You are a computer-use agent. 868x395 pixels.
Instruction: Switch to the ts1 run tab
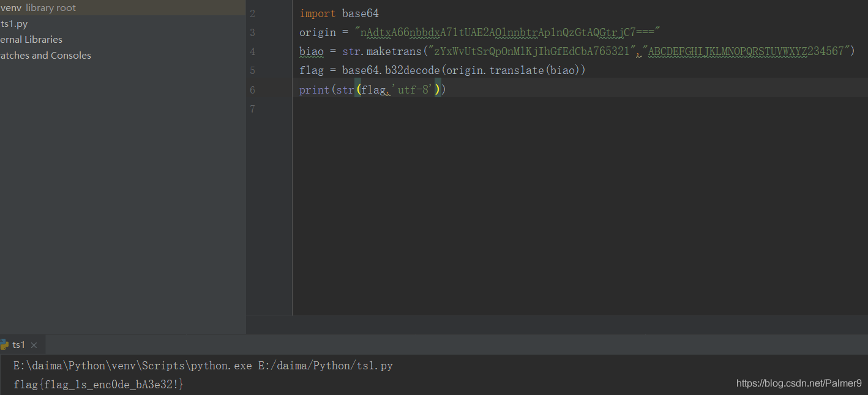pyautogui.click(x=18, y=345)
